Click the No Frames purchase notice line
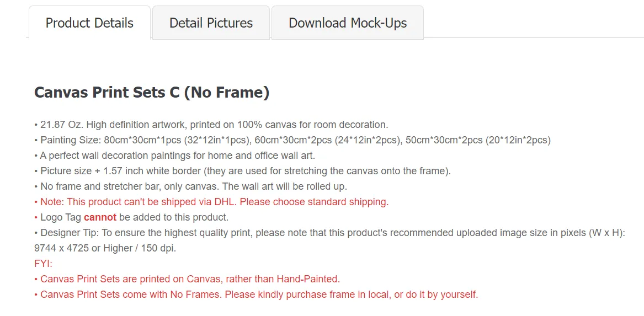The width and height of the screenshot is (644, 316). tap(256, 294)
